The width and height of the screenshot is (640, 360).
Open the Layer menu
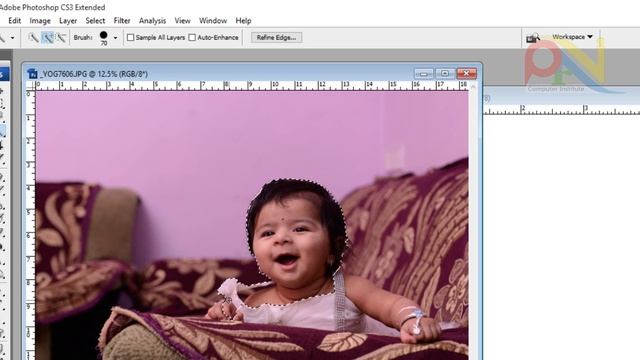point(68,21)
